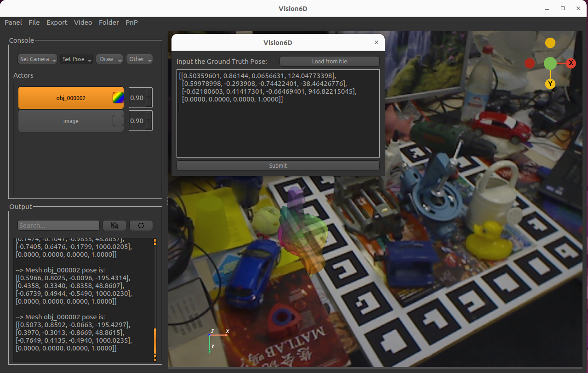Click the refresh icon next to the search box
This screenshot has height=373, width=588.
click(x=141, y=225)
